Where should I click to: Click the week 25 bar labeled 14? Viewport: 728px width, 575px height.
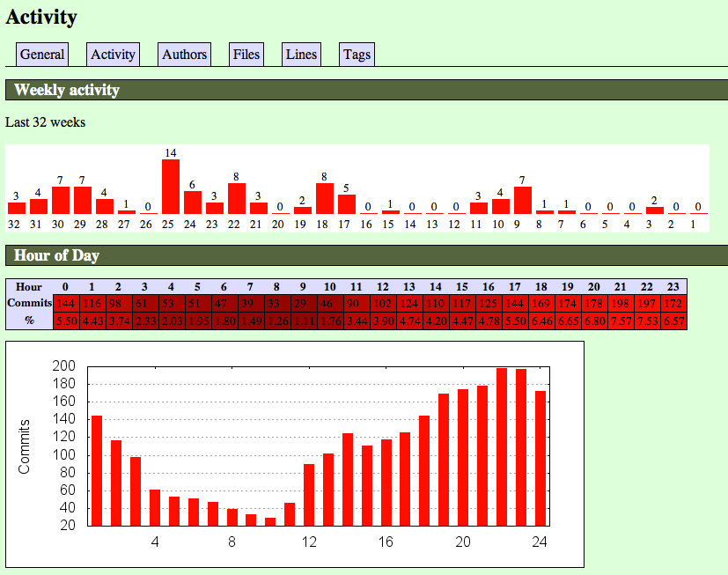pos(171,187)
